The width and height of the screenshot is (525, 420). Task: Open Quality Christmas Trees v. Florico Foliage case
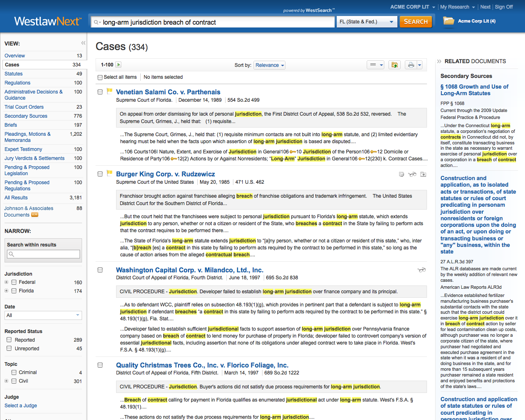coord(202,365)
